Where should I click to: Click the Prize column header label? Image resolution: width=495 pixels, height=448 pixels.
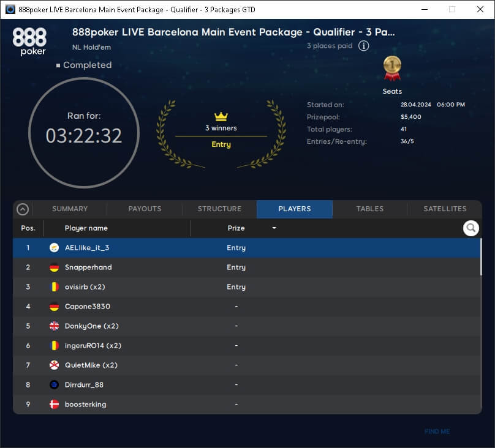[236, 228]
